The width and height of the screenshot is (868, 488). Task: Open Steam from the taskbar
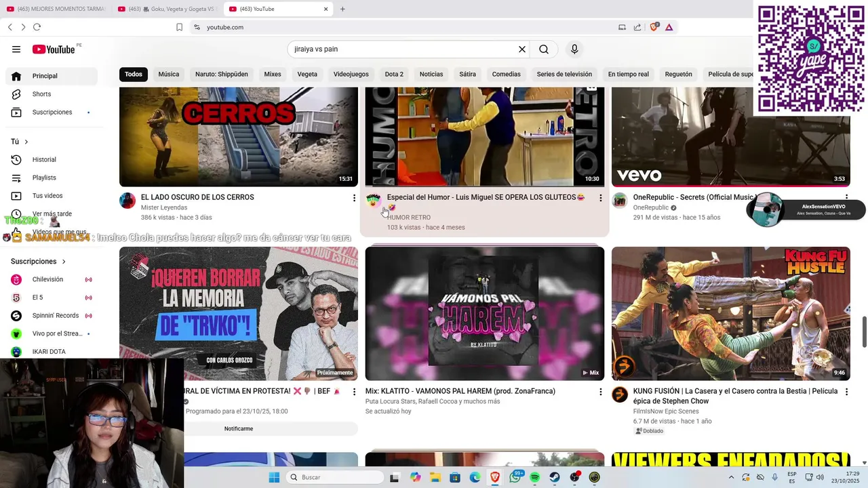[x=555, y=477]
